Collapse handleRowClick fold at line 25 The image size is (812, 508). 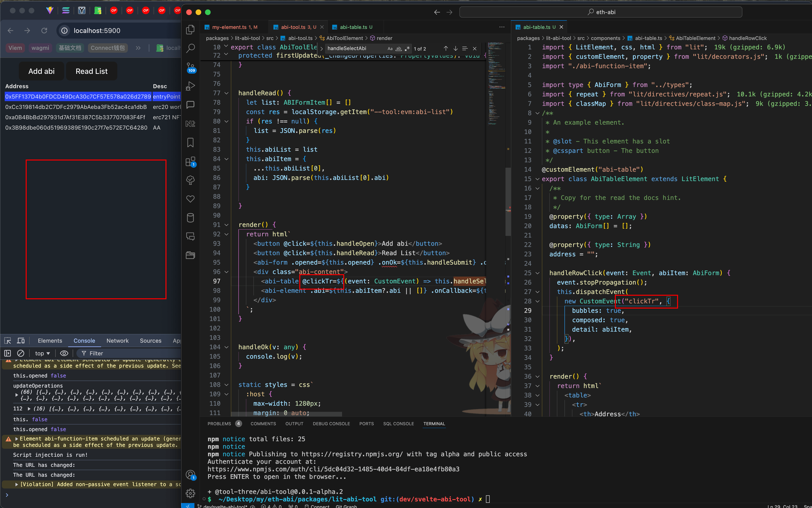tap(537, 273)
